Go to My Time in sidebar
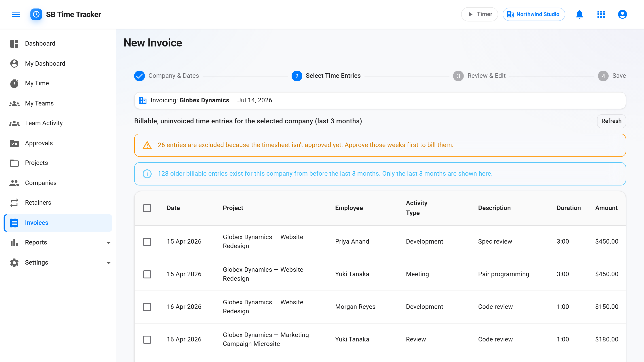 click(58, 83)
